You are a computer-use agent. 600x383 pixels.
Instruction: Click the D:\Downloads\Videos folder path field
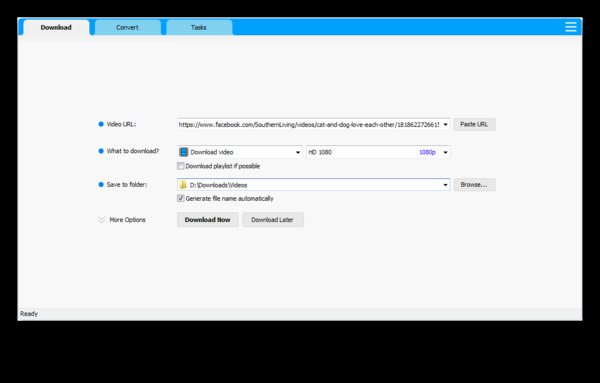click(314, 185)
